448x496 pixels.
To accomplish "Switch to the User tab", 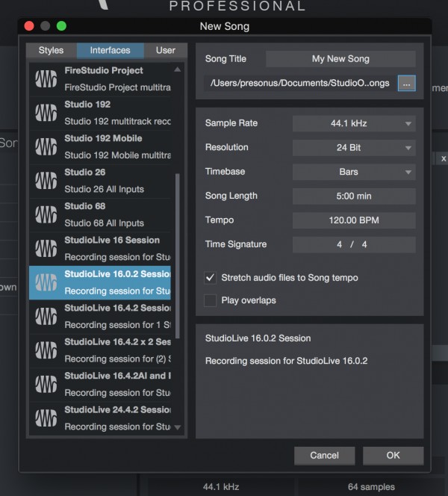I will click(166, 51).
